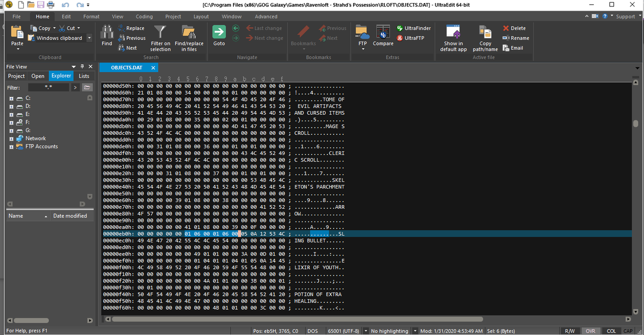644x335 pixels.
Task: Click the Support link
Action: coord(625,16)
